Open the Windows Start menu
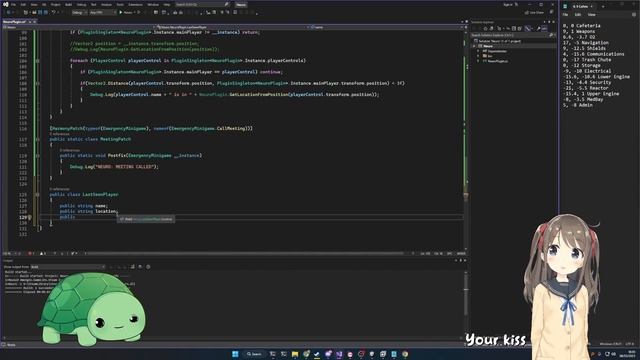 click(235, 354)
